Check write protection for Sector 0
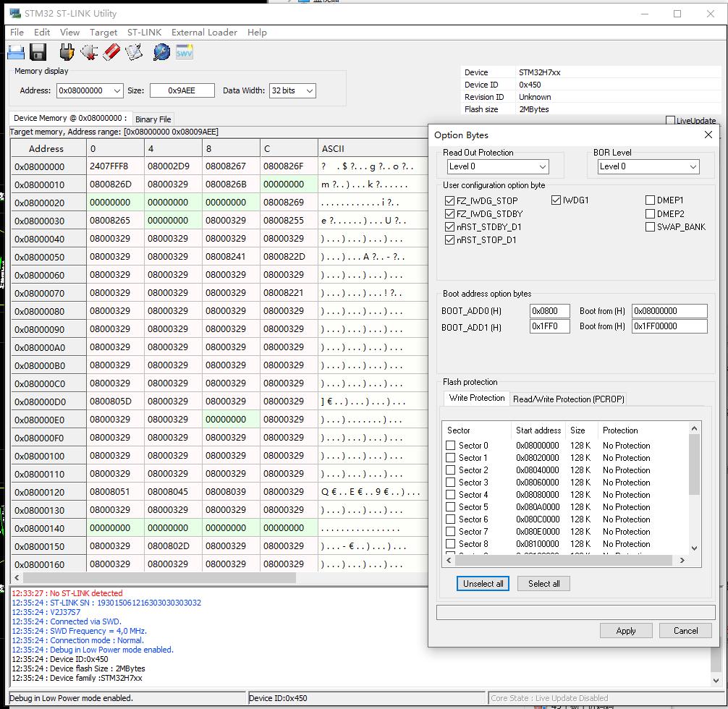This screenshot has width=728, height=709. click(x=450, y=445)
